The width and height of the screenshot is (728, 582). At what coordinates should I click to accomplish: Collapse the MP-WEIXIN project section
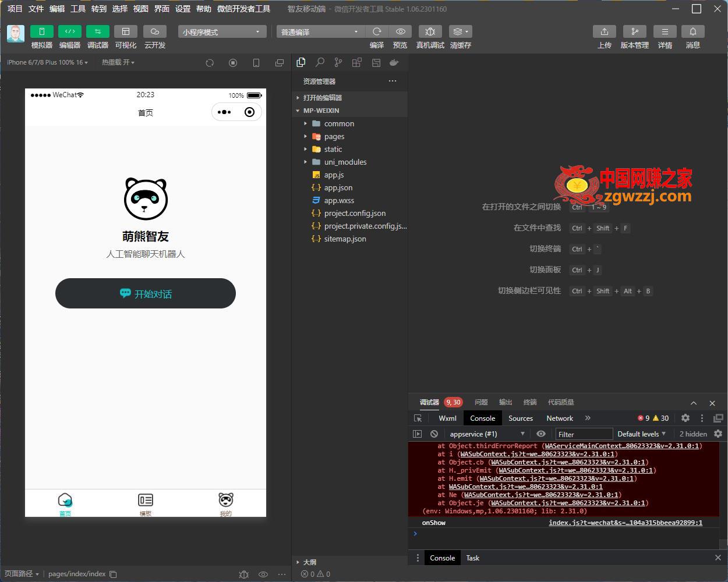point(349,111)
